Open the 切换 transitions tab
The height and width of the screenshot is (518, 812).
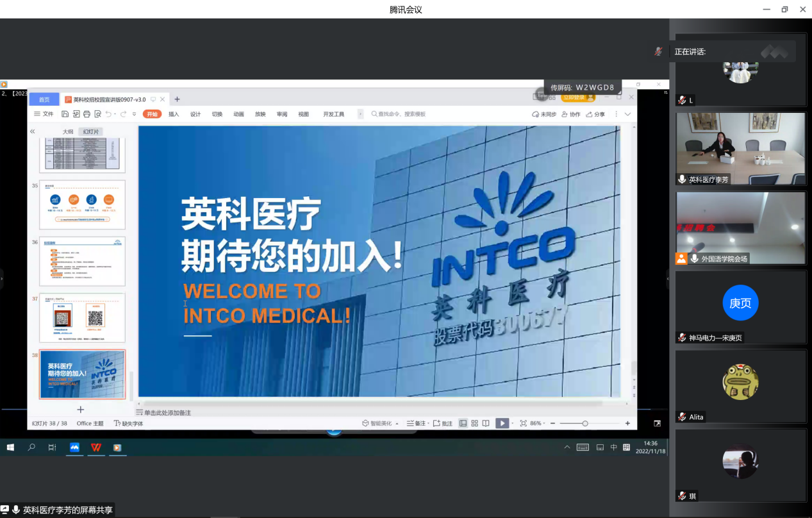(x=217, y=114)
